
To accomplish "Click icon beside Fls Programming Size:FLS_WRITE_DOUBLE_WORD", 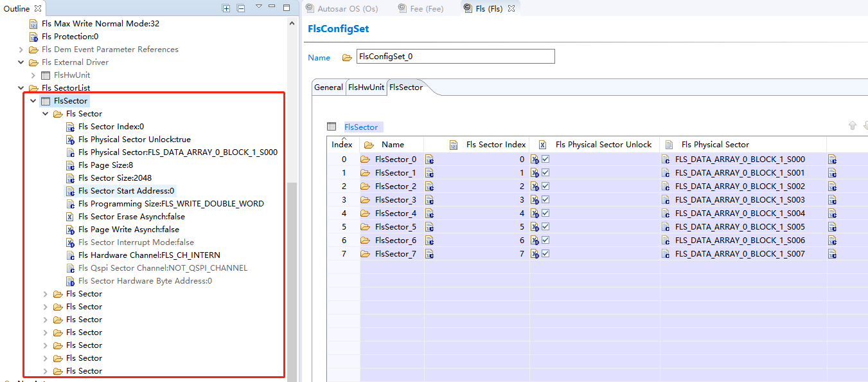I will coord(71,204).
